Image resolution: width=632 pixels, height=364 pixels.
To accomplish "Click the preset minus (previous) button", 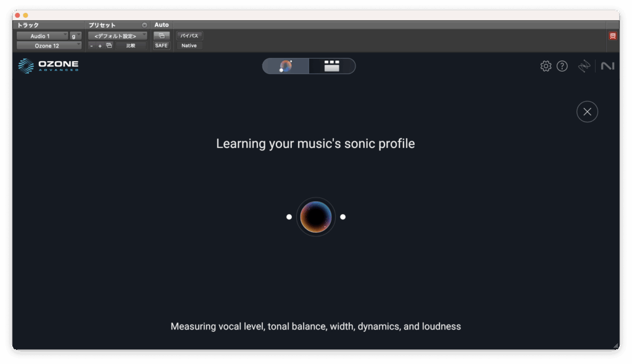I will 91,46.
